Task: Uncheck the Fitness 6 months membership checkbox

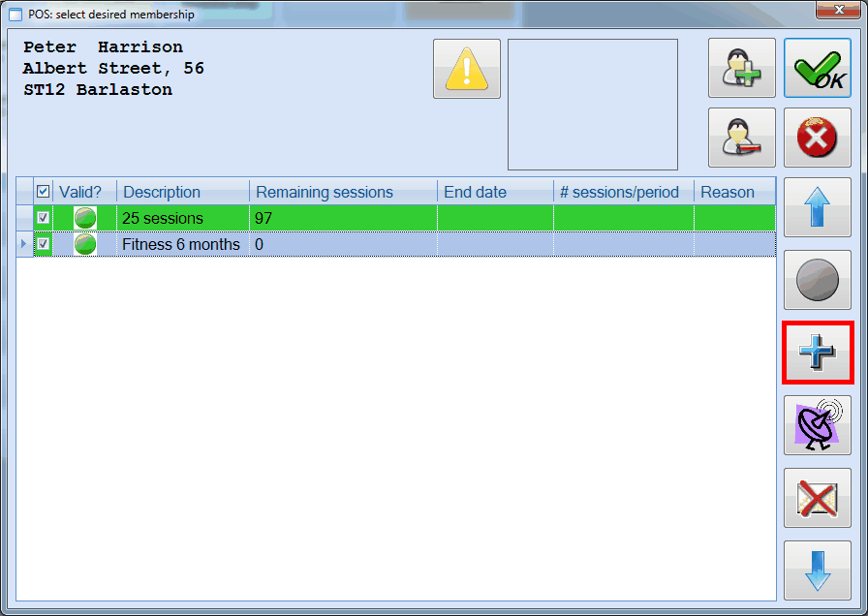Action: [x=43, y=244]
